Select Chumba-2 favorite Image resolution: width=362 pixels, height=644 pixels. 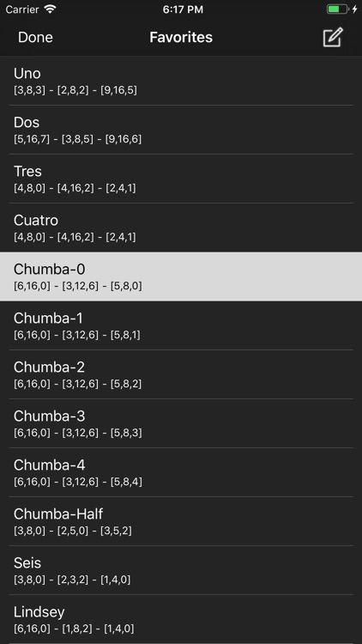pos(181,374)
